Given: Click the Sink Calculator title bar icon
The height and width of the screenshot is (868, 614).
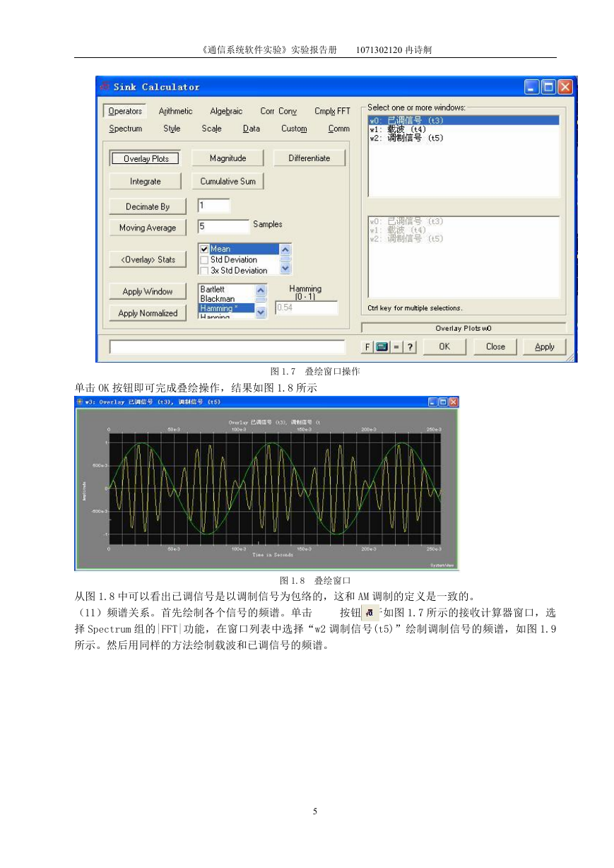Looking at the screenshot, I should 104,87.
